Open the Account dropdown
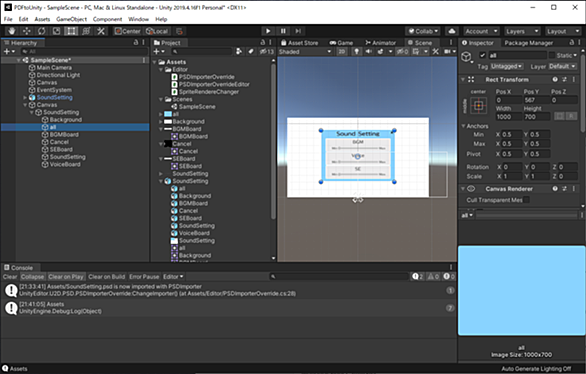 tap(481, 31)
